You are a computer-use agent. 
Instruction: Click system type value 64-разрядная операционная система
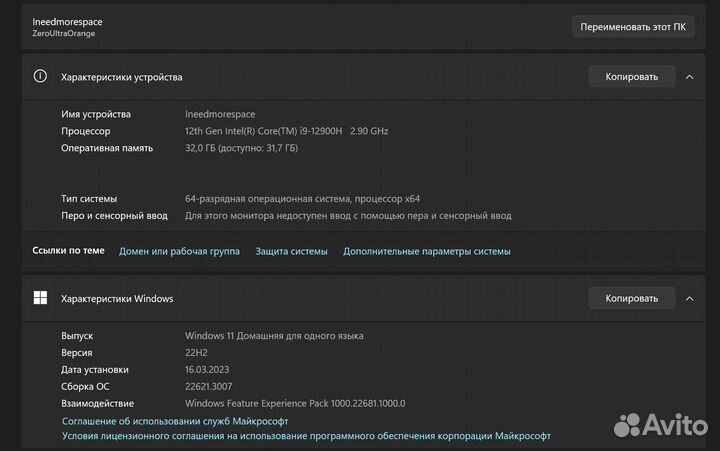[302, 198]
